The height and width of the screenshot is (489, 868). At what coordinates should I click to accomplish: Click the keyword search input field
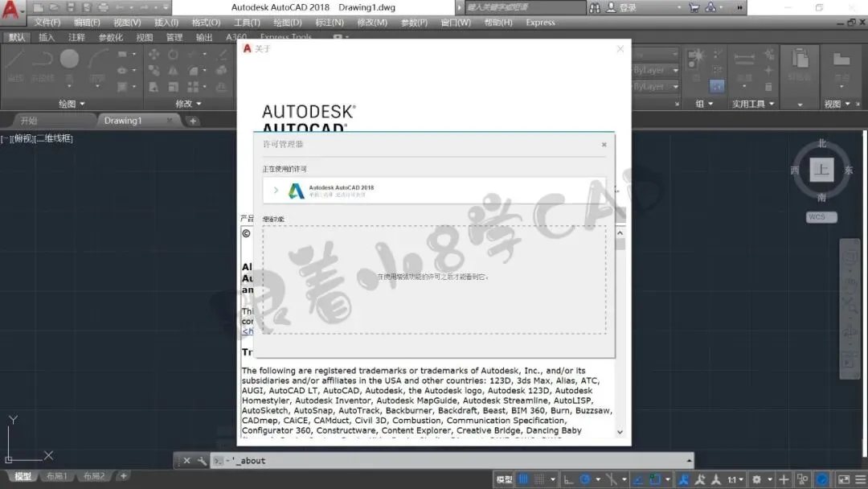[x=525, y=8]
